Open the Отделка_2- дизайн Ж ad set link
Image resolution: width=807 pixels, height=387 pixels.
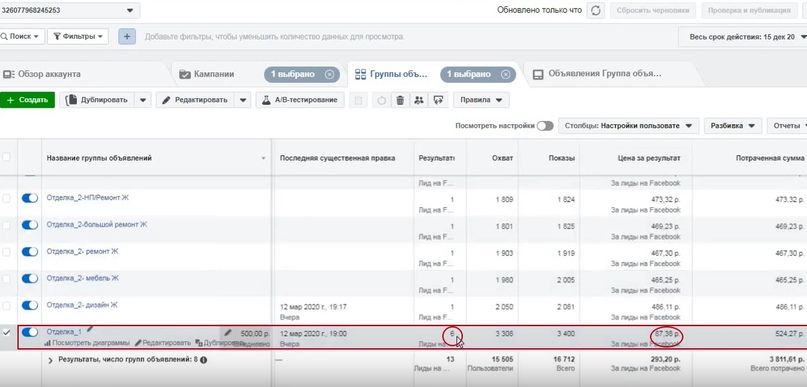point(82,305)
